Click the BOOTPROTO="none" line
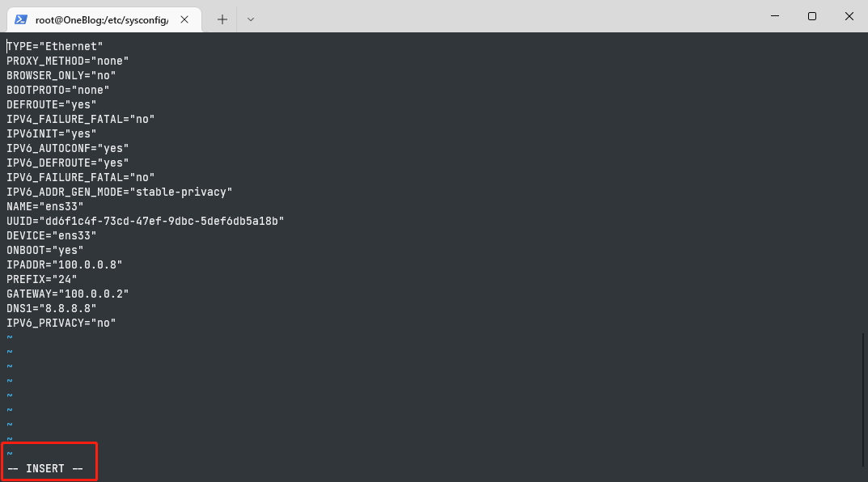The width and height of the screenshot is (868, 482). [x=58, y=90]
